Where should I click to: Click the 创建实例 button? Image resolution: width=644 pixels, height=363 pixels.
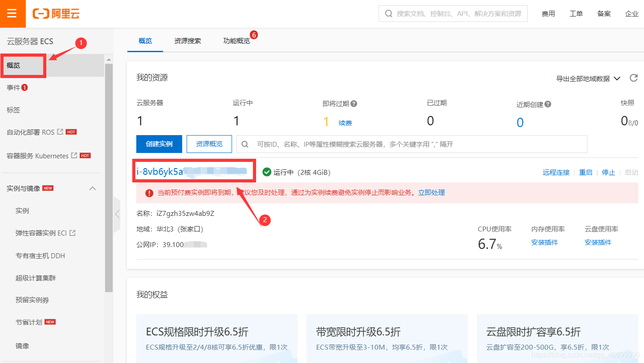coord(159,144)
